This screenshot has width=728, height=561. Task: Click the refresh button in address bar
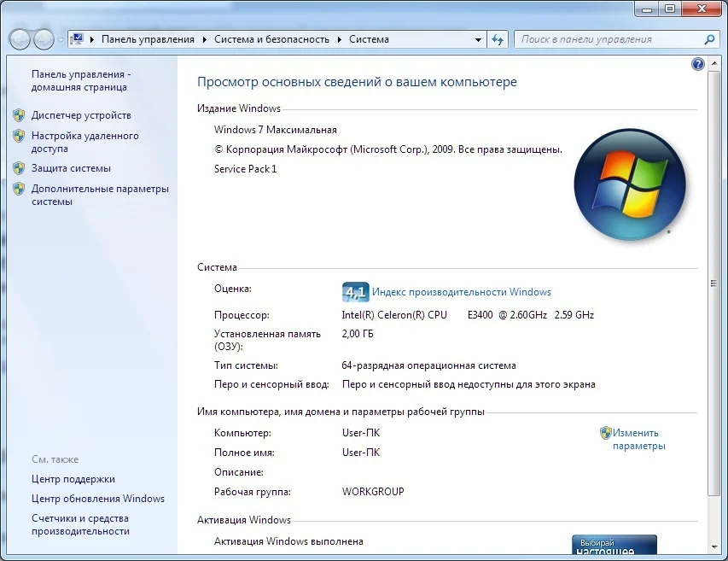tap(498, 40)
